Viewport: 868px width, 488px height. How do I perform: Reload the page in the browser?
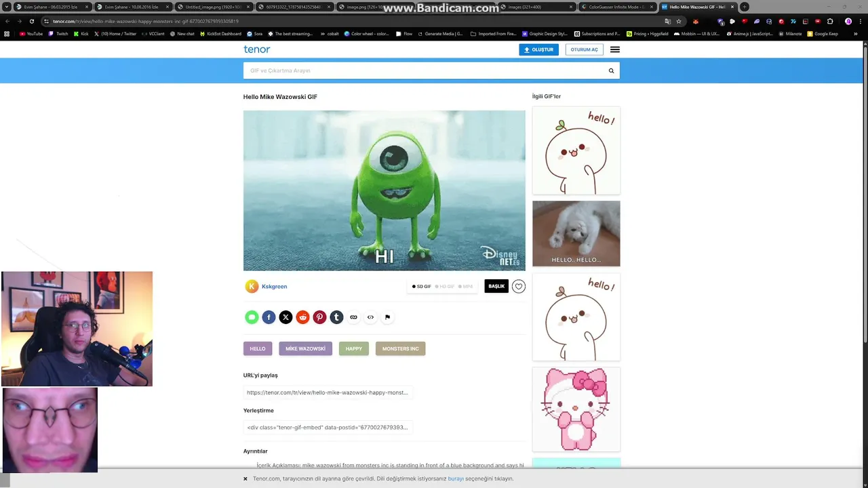click(x=31, y=21)
